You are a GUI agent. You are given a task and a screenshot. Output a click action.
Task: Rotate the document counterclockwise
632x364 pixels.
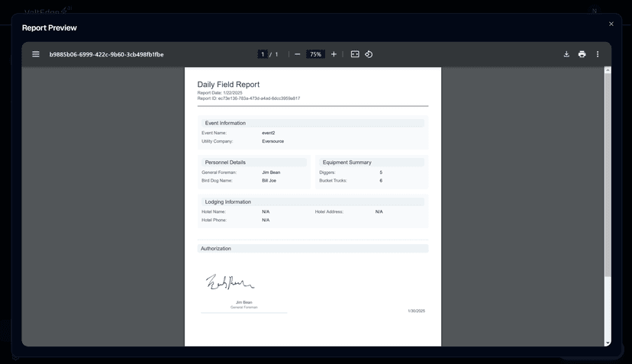(x=369, y=54)
